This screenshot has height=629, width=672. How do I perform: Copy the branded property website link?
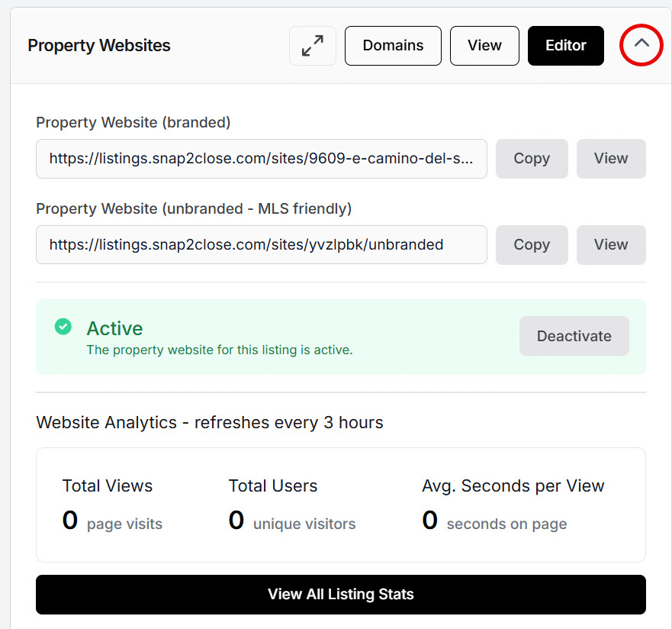pos(531,159)
